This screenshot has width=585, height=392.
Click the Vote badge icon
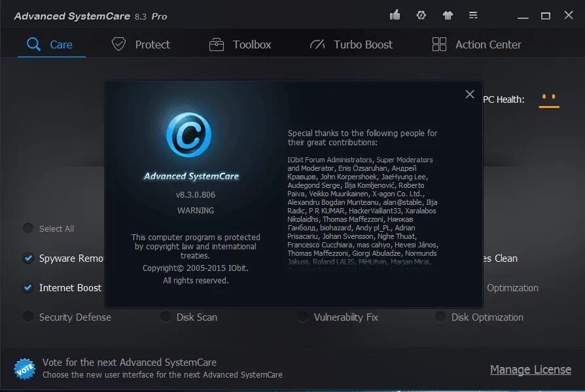click(25, 368)
